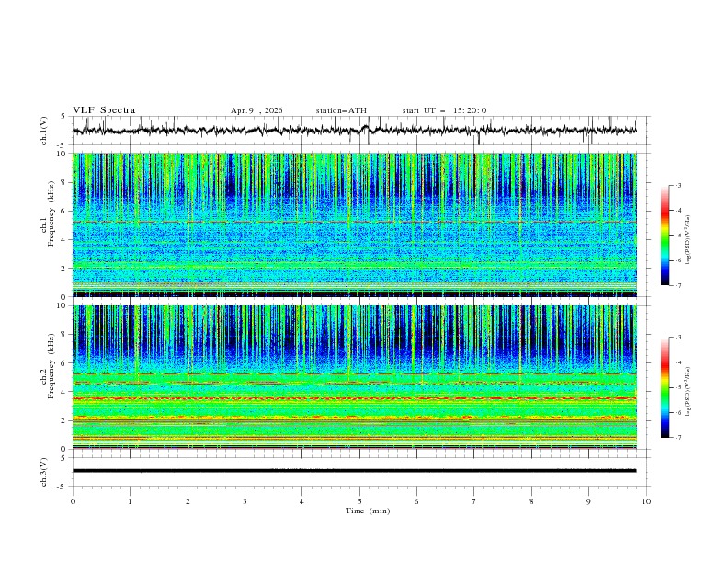Click the ch.2 spectrogram panel
728x563 pixels.
click(x=355, y=377)
